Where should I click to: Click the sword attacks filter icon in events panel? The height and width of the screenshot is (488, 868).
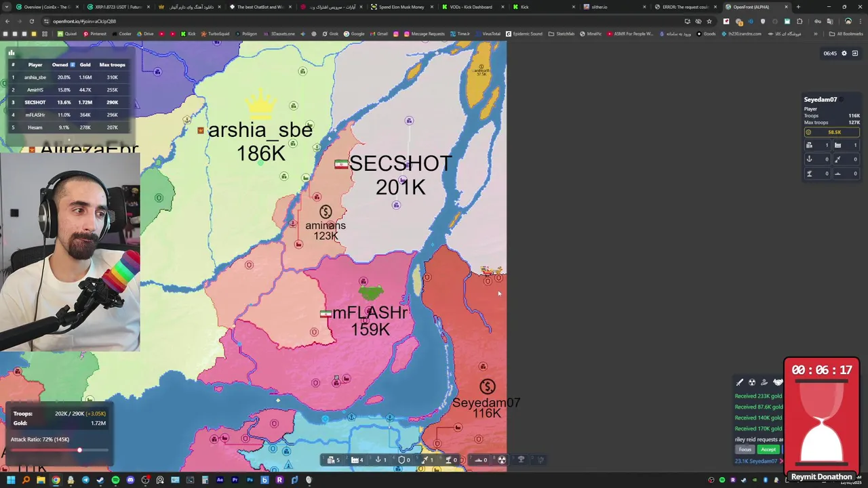pyautogui.click(x=739, y=382)
